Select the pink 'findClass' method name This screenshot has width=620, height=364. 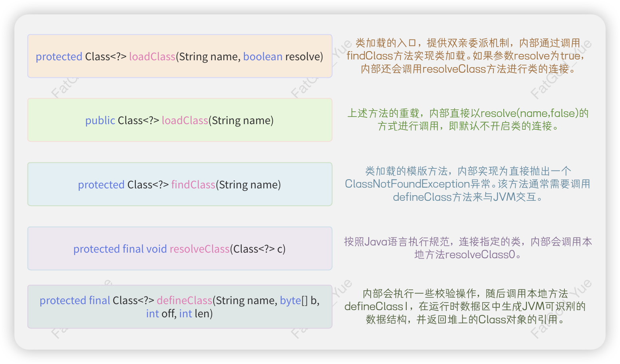click(x=193, y=185)
